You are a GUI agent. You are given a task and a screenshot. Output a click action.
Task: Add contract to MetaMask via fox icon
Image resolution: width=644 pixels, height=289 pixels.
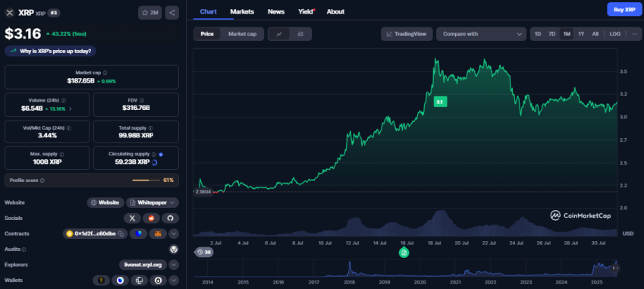coord(158,234)
